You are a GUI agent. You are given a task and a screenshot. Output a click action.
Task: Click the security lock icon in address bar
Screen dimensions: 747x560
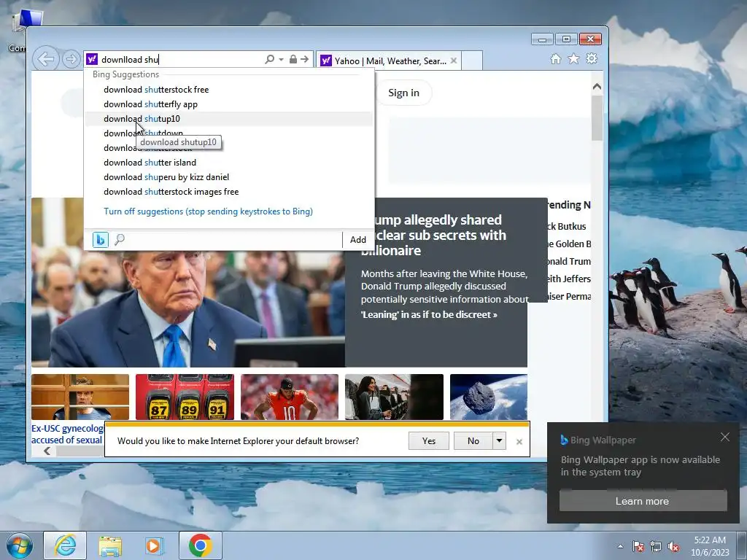[293, 59]
